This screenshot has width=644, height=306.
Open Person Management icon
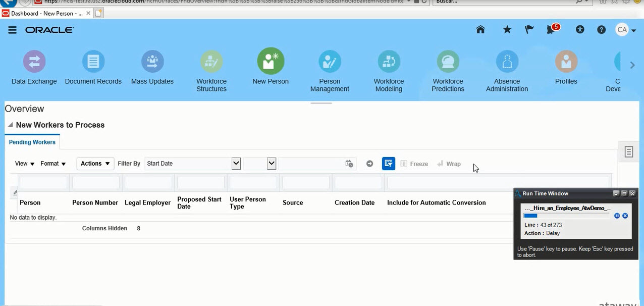click(330, 62)
